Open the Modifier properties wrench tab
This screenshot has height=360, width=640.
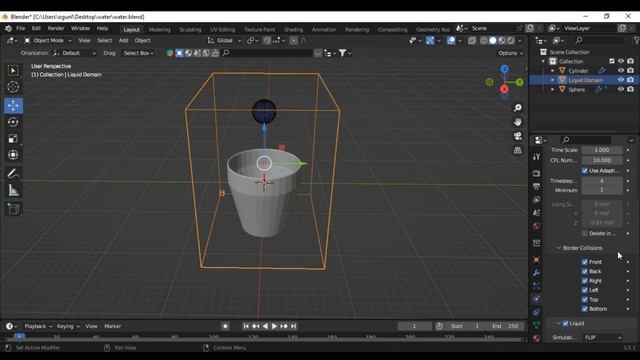(x=536, y=273)
